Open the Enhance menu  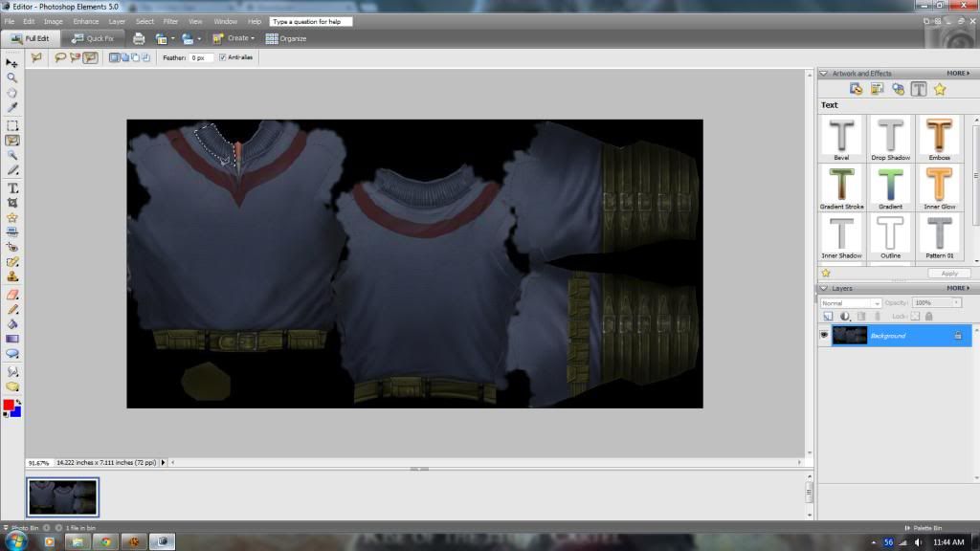point(85,22)
